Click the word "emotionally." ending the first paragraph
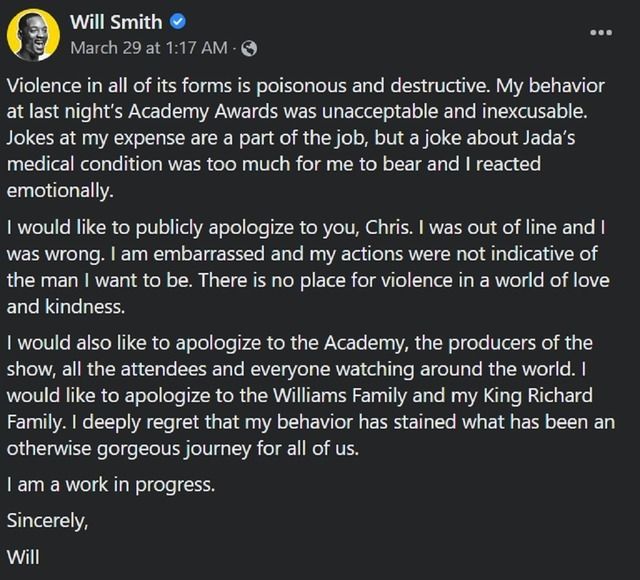The width and height of the screenshot is (640, 580). pyautogui.click(x=53, y=185)
